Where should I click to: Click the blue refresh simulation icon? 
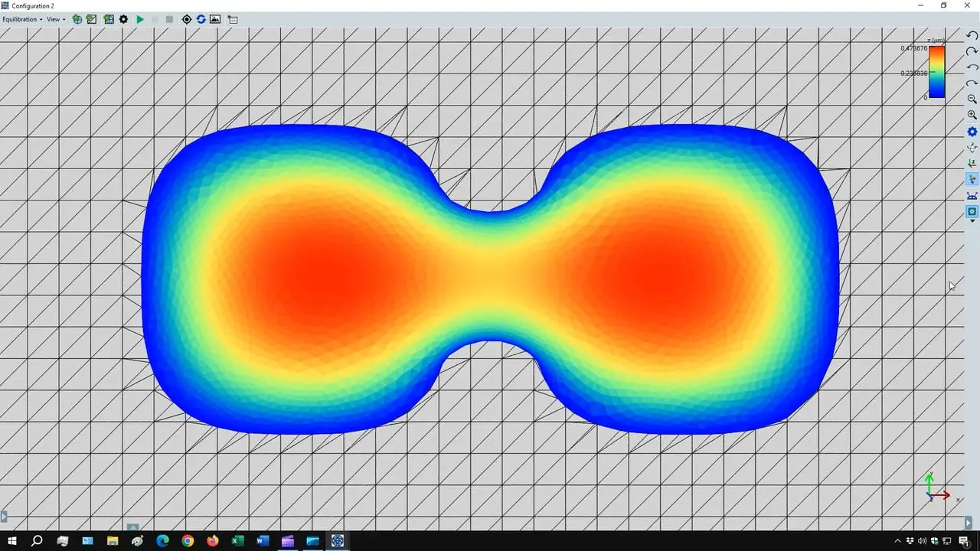[x=201, y=19]
